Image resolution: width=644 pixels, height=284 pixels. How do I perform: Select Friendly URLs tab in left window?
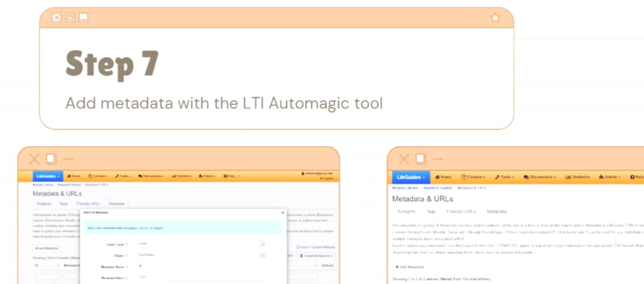(88, 204)
